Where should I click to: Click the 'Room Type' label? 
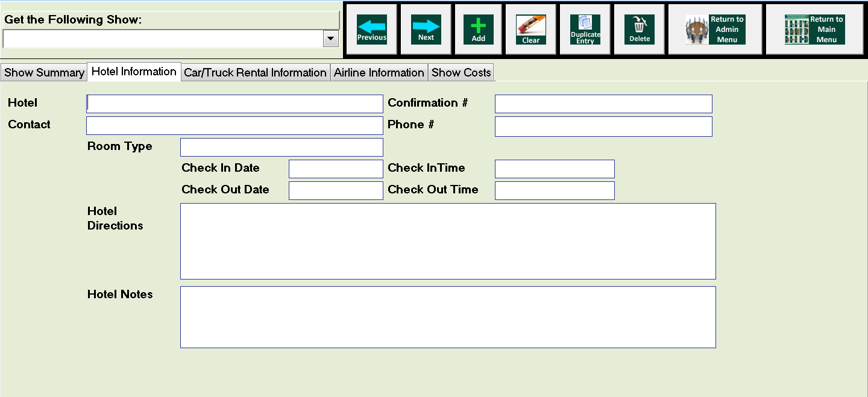pyautogui.click(x=119, y=146)
